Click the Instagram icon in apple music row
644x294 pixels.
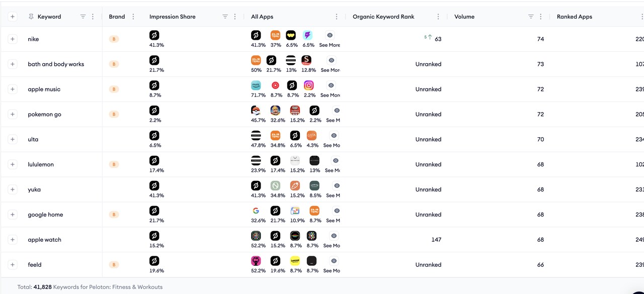click(x=309, y=85)
